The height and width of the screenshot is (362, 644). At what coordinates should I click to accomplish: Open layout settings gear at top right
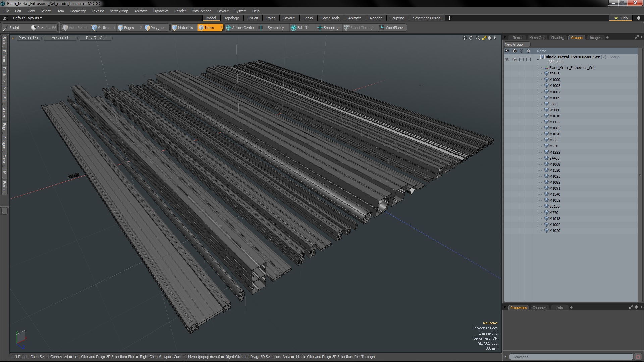(x=638, y=18)
